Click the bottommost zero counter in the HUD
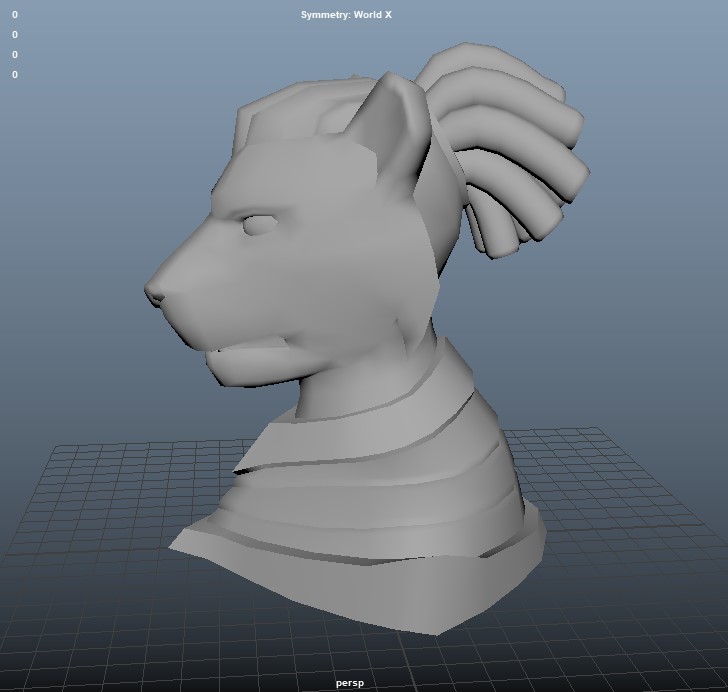The width and height of the screenshot is (728, 692). (15, 75)
